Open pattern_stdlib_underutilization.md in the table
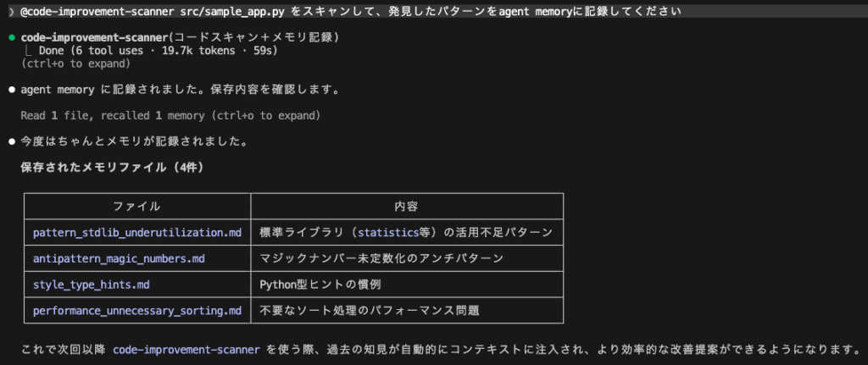This screenshot has height=365, width=868. 136,232
